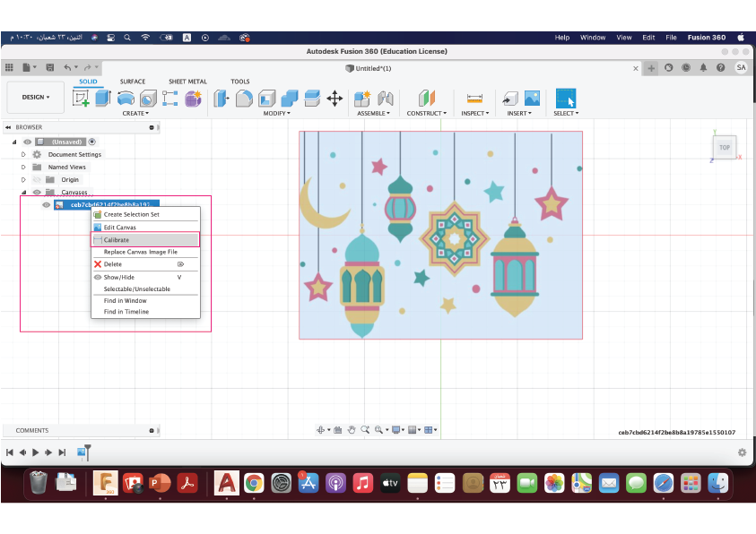
Task: Activate the Select tool icon
Action: coord(566,99)
